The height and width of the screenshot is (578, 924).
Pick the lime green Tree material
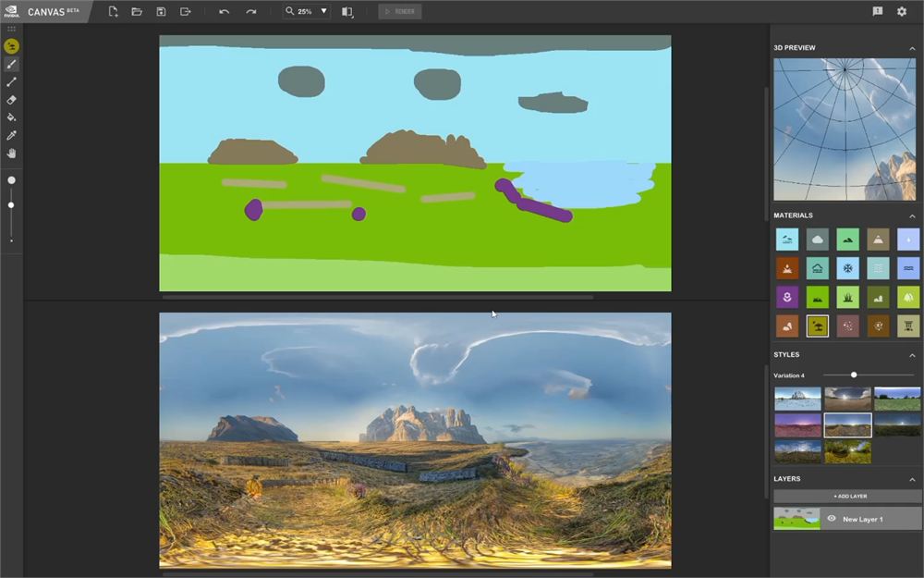click(x=908, y=297)
